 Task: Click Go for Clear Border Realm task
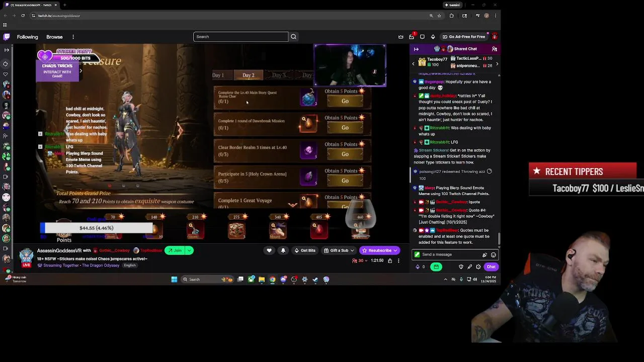345,154
